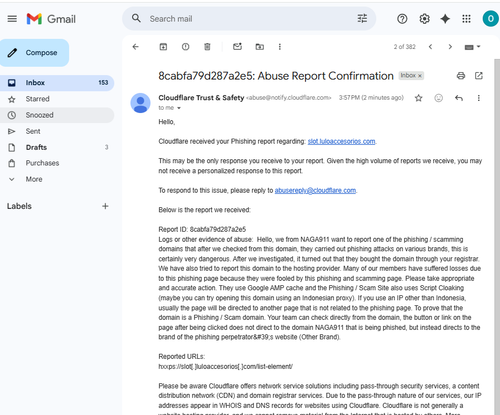
Task: Remove the Inbox label from subject
Action: click(420, 76)
